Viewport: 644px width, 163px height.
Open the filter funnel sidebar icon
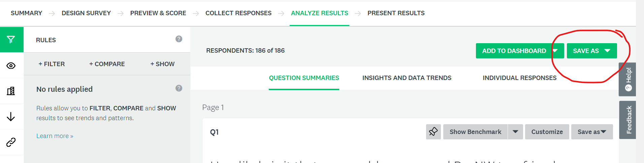coord(11,39)
